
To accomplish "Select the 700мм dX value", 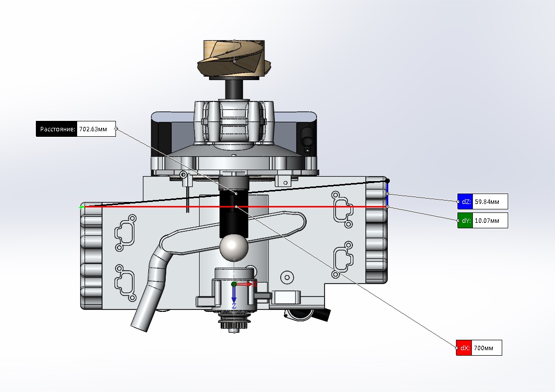I will click(486, 348).
